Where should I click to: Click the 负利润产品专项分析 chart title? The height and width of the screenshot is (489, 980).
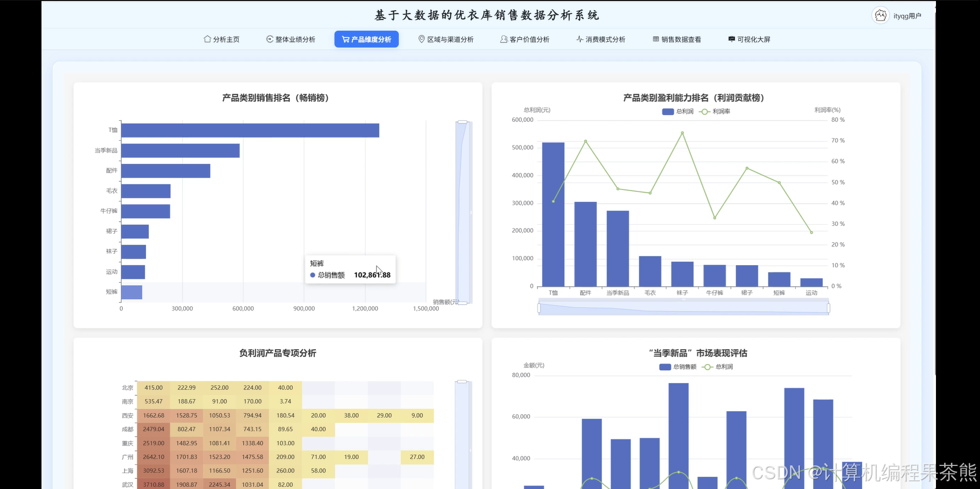(278, 353)
